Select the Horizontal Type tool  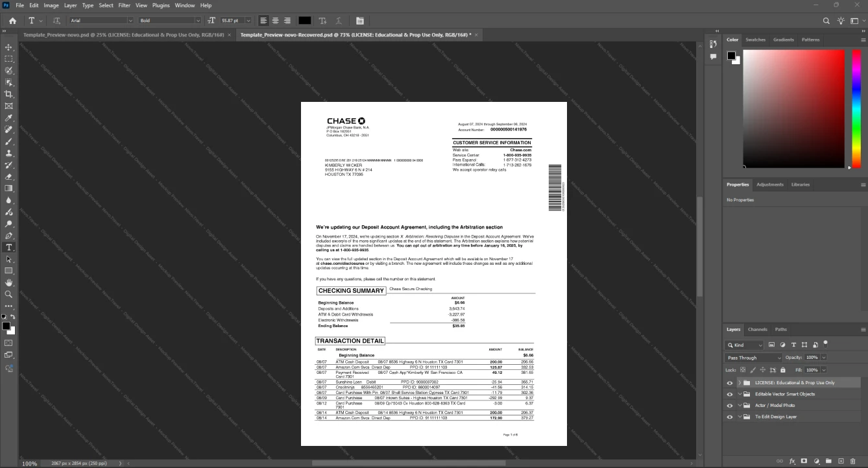(x=9, y=247)
